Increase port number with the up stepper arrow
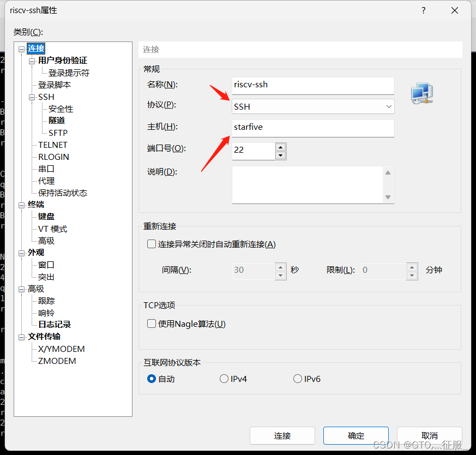 tap(280, 147)
